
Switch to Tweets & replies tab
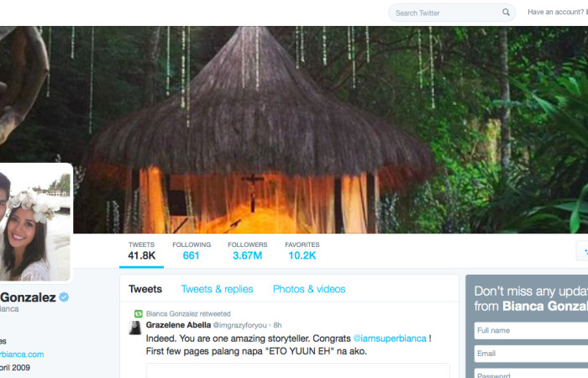pos(217,289)
